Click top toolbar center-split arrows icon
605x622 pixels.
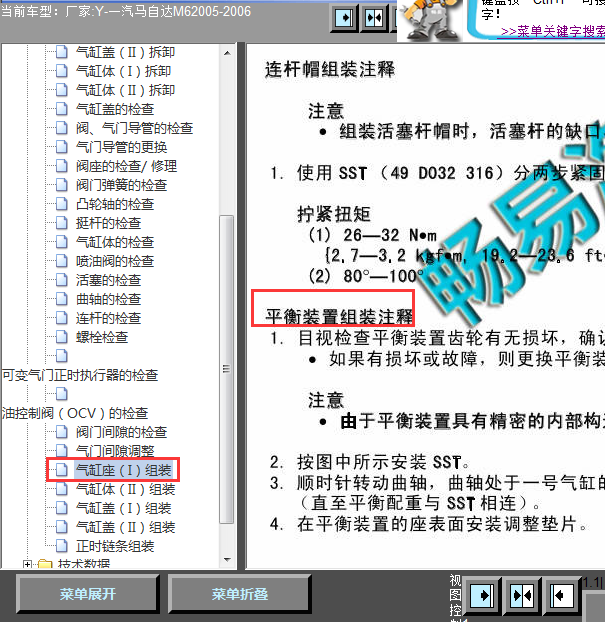tap(374, 18)
